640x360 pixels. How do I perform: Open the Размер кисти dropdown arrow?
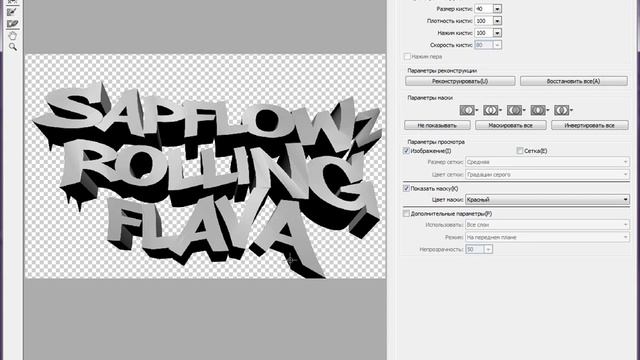(x=497, y=9)
